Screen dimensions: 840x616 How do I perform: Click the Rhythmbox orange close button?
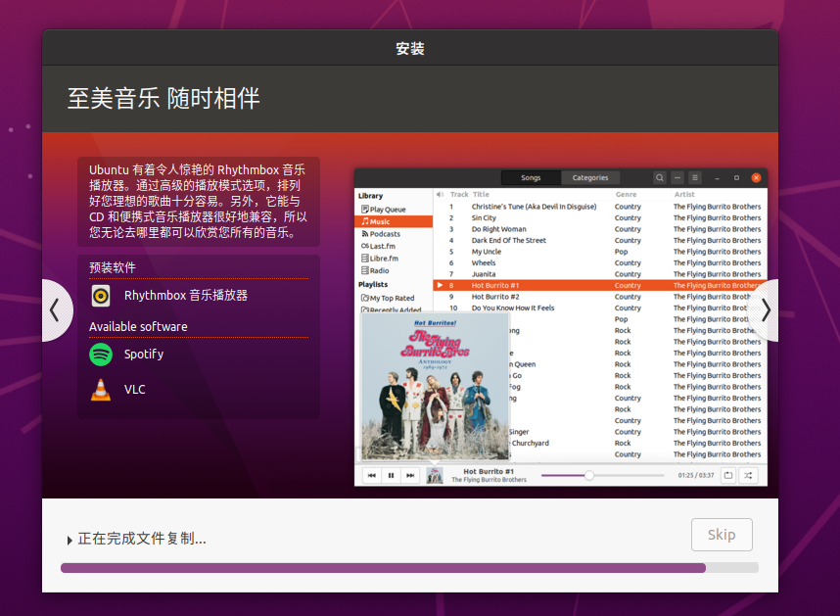756,178
